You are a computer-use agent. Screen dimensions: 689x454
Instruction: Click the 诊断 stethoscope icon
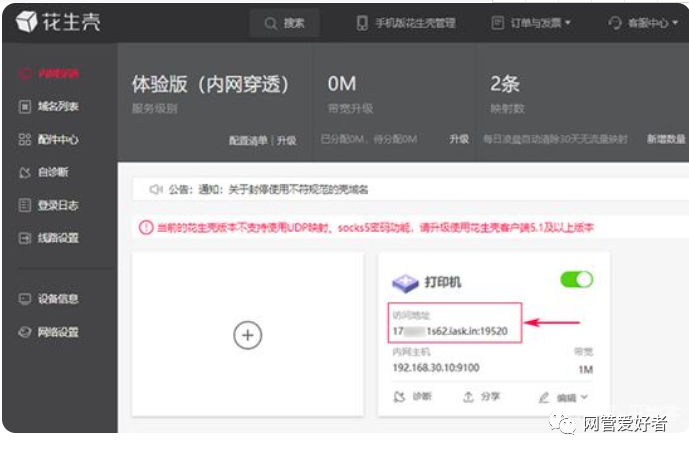coord(399,397)
